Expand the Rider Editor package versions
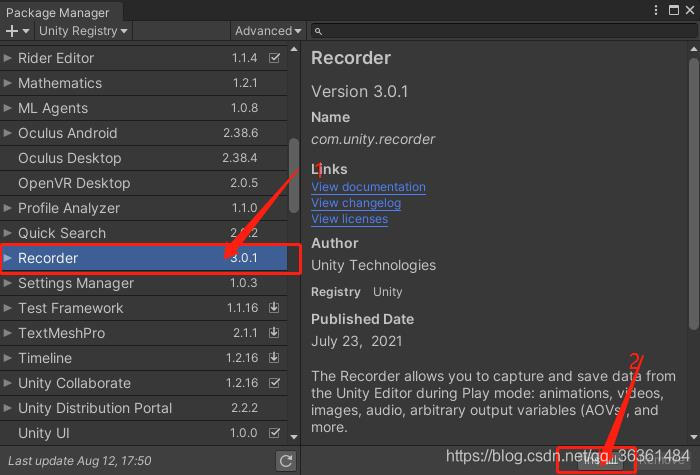Image resolution: width=700 pixels, height=475 pixels. coord(7,58)
